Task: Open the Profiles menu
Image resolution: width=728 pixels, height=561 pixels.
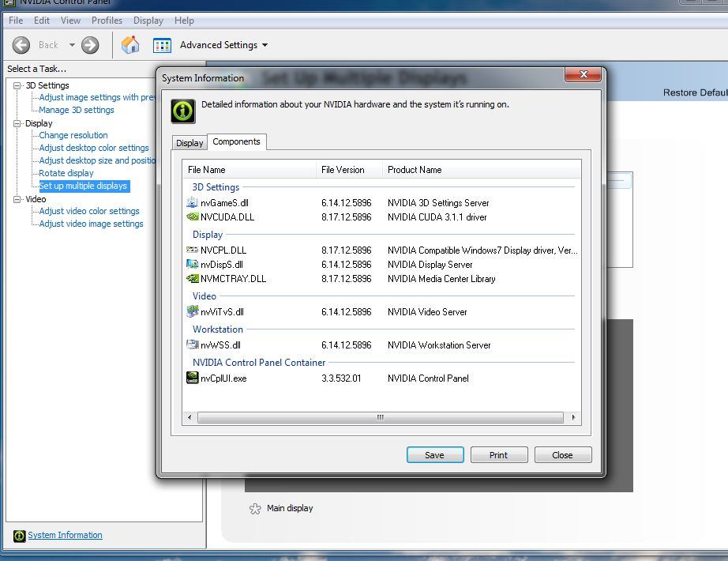Action: click(107, 21)
